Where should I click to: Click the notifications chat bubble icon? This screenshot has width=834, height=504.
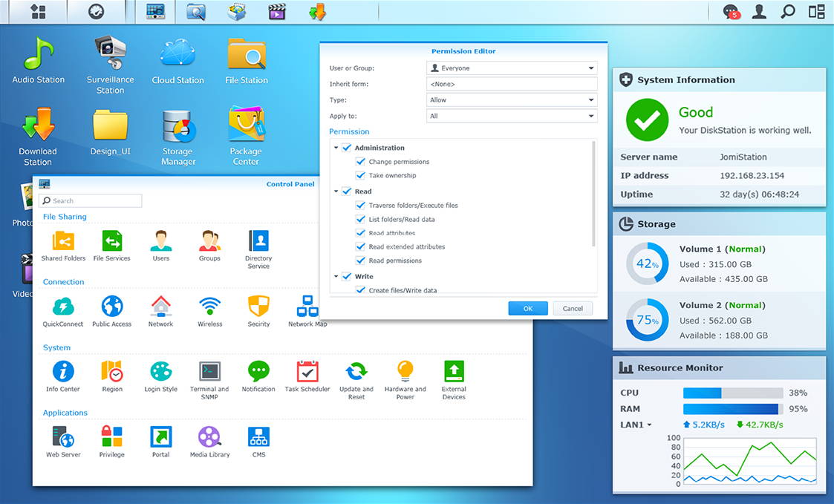tap(731, 12)
